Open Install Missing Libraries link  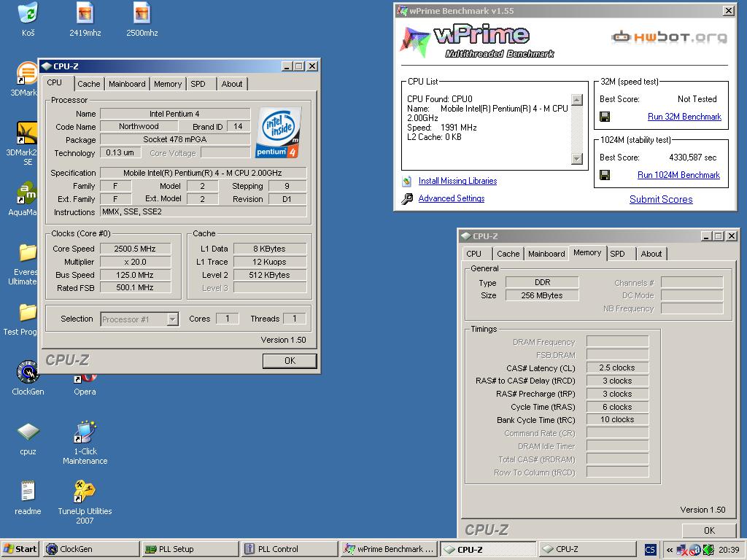coord(458,181)
